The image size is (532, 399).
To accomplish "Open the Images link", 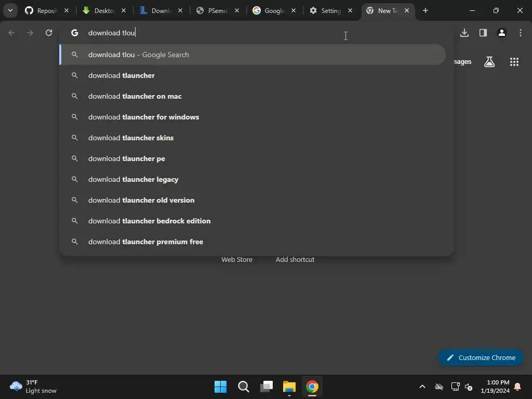I will click(x=462, y=62).
